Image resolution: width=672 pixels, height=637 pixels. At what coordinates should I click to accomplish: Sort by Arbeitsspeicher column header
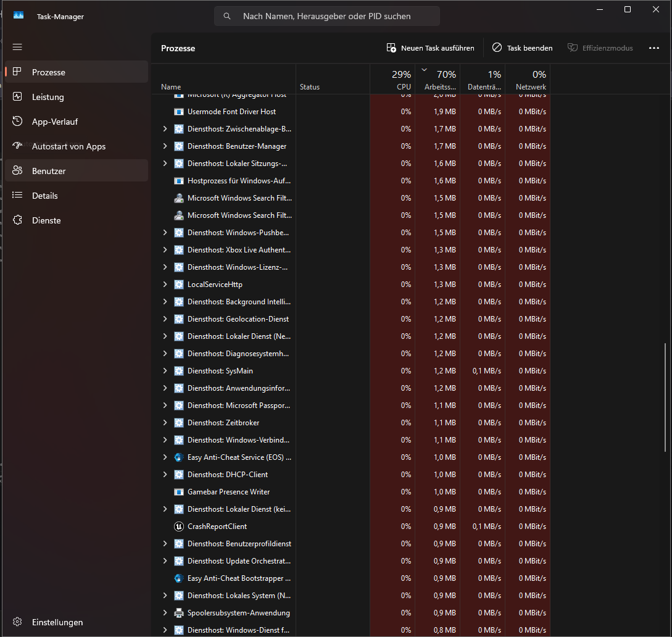[438, 79]
